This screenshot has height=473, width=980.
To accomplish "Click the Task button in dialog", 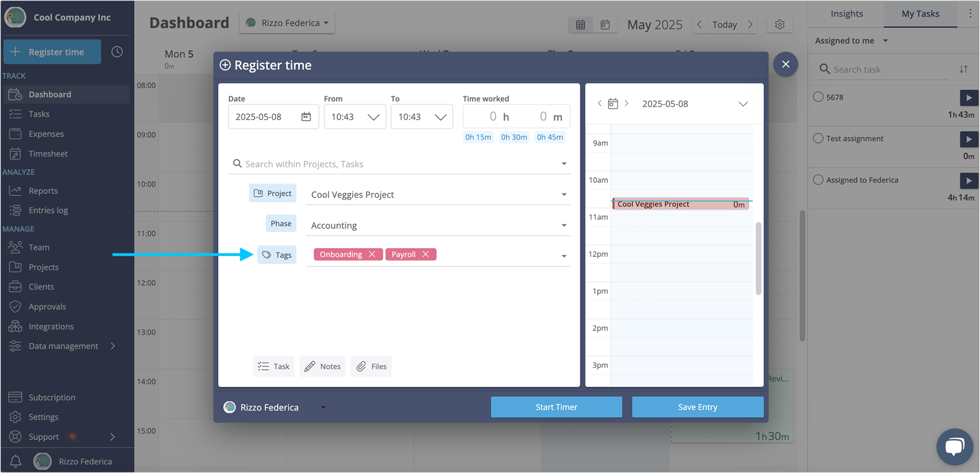I will pyautogui.click(x=273, y=366).
